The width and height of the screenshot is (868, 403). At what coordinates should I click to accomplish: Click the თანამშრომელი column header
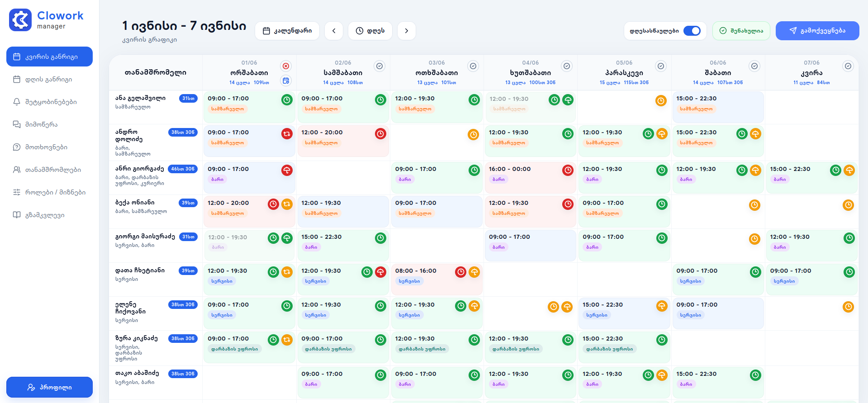[x=155, y=72]
